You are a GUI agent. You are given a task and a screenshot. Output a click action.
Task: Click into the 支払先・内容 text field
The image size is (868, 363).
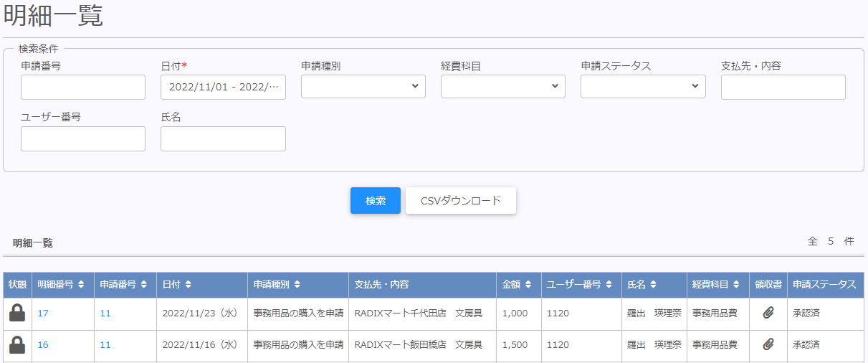coord(783,87)
